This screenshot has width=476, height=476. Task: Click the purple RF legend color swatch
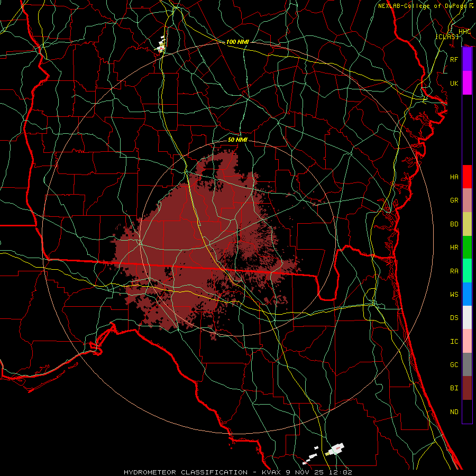[467, 59]
